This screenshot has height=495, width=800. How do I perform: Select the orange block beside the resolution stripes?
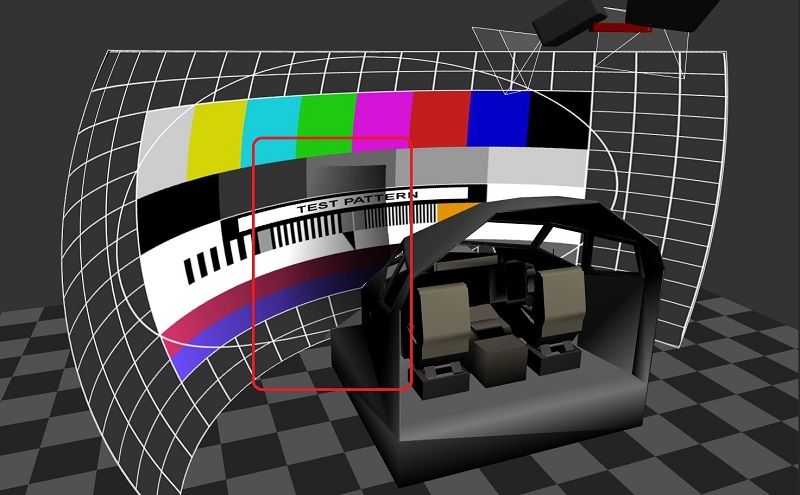[456, 212]
